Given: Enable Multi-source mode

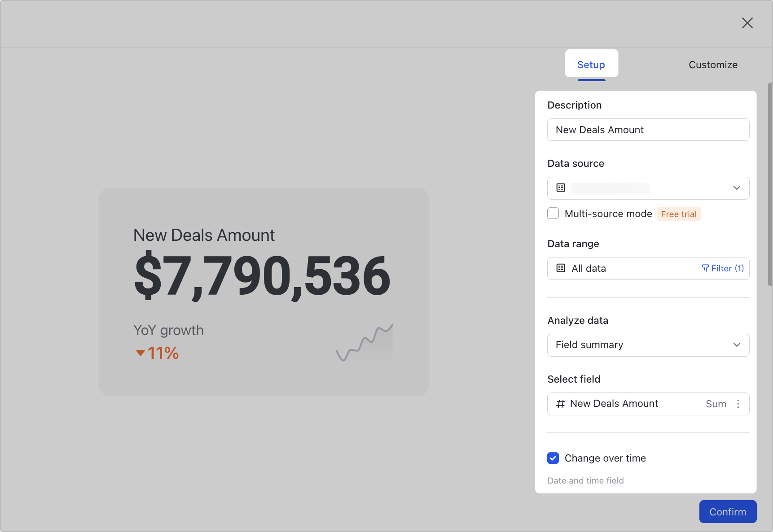Looking at the screenshot, I should (x=553, y=214).
